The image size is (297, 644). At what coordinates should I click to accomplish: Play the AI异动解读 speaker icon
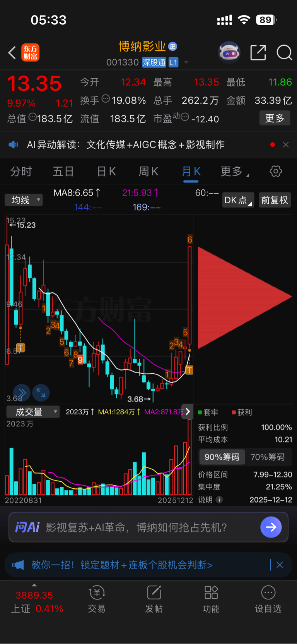click(14, 144)
